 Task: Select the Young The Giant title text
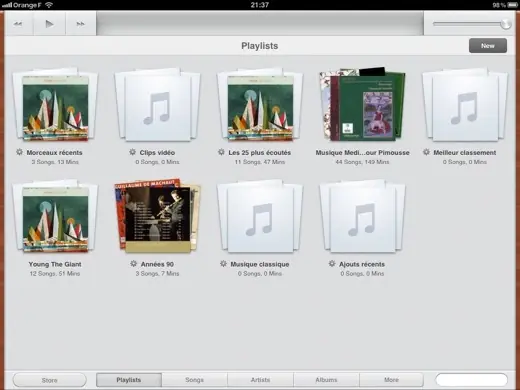(55, 264)
